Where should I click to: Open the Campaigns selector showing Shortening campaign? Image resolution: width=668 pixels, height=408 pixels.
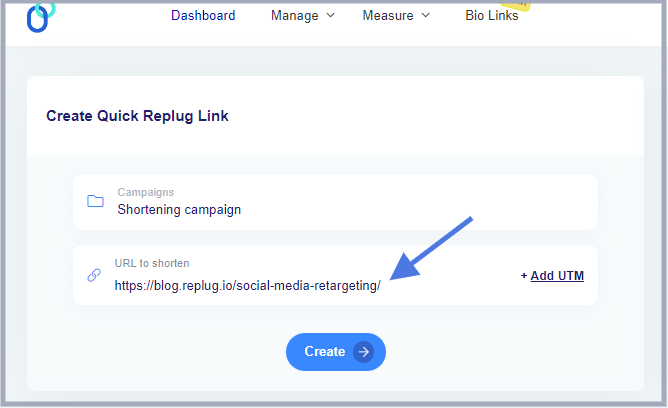click(x=335, y=202)
